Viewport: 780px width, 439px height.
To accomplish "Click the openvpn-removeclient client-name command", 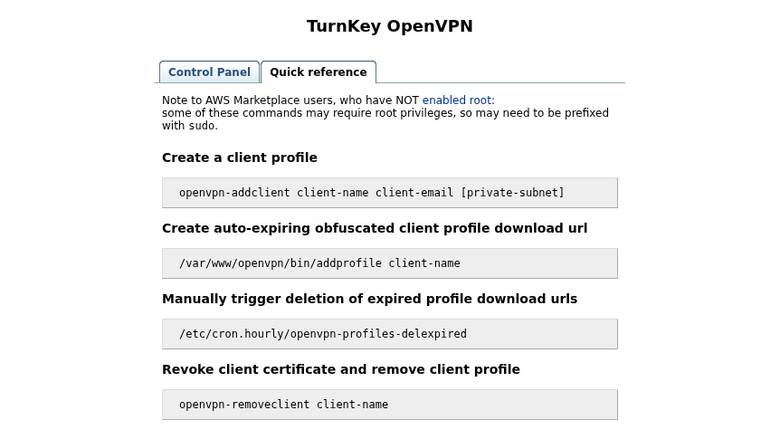I will point(390,404).
